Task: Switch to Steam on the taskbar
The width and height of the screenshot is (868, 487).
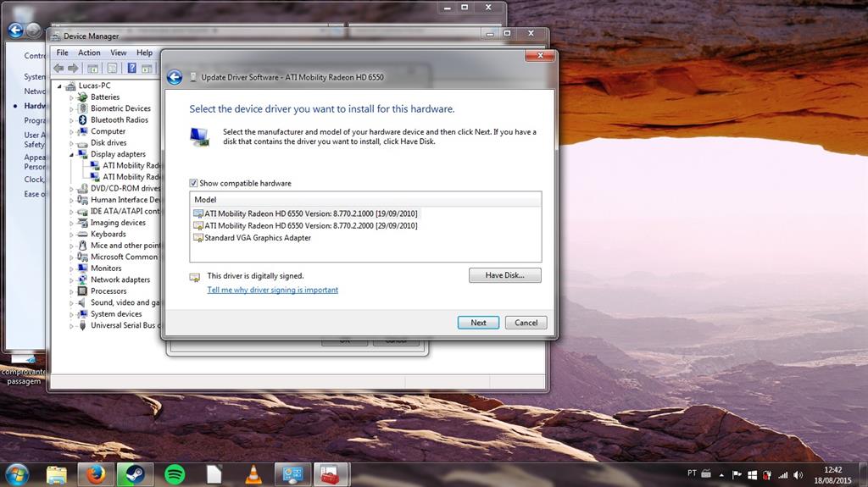Action: point(135,474)
